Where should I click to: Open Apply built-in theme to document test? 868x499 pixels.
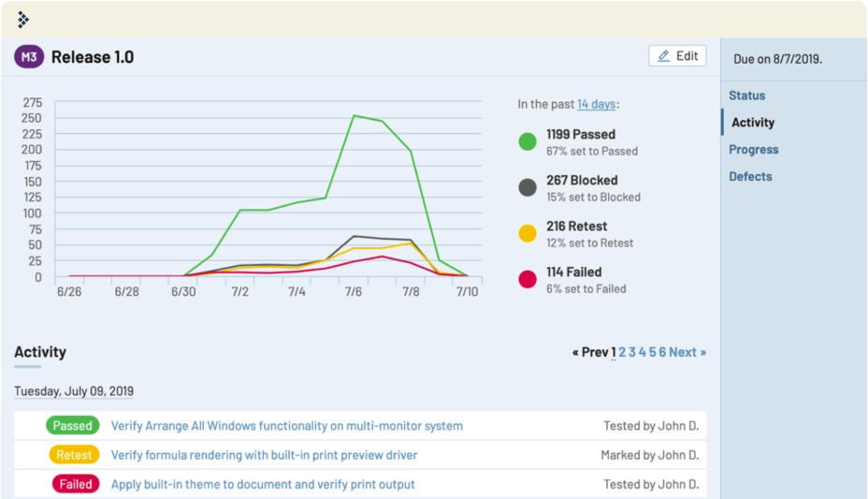tap(263, 485)
